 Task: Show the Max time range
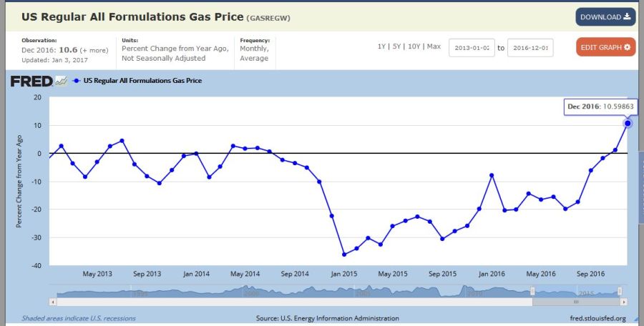pyautogui.click(x=434, y=46)
